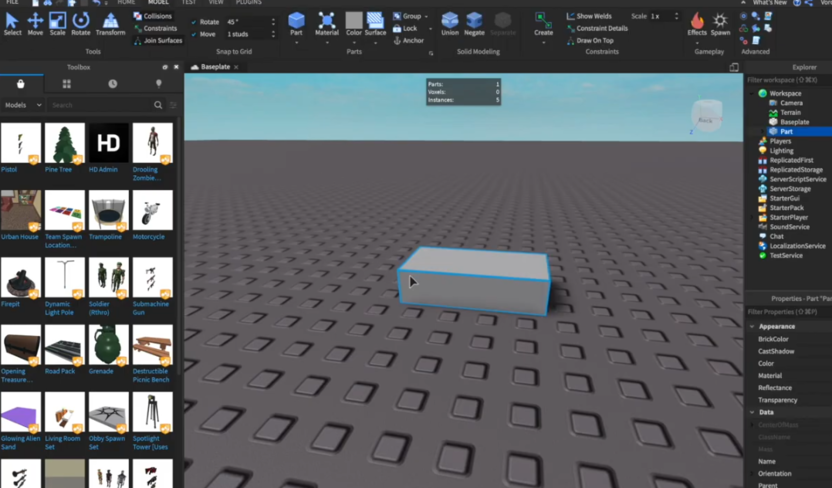Click the Toolbox search field

pyautogui.click(x=100, y=105)
